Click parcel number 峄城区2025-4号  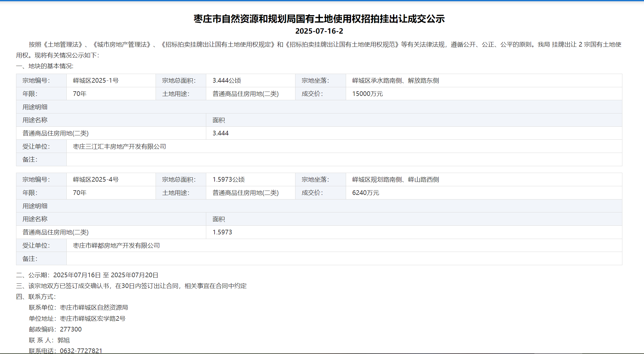pyautogui.click(x=96, y=179)
